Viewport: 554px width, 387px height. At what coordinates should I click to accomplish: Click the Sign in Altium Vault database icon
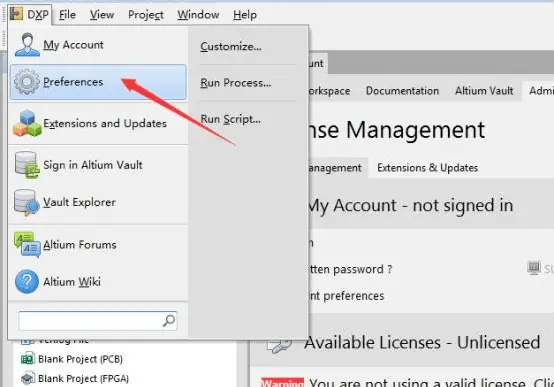tap(27, 165)
